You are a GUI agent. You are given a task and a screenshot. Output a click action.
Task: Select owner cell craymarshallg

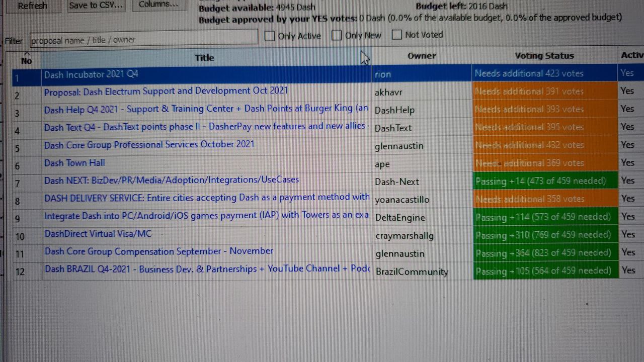pyautogui.click(x=422, y=235)
